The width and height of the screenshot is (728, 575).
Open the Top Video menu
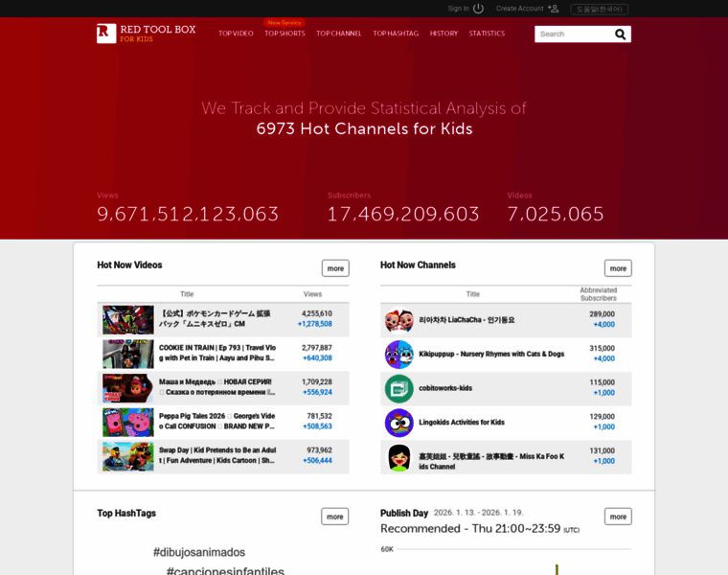click(x=236, y=34)
